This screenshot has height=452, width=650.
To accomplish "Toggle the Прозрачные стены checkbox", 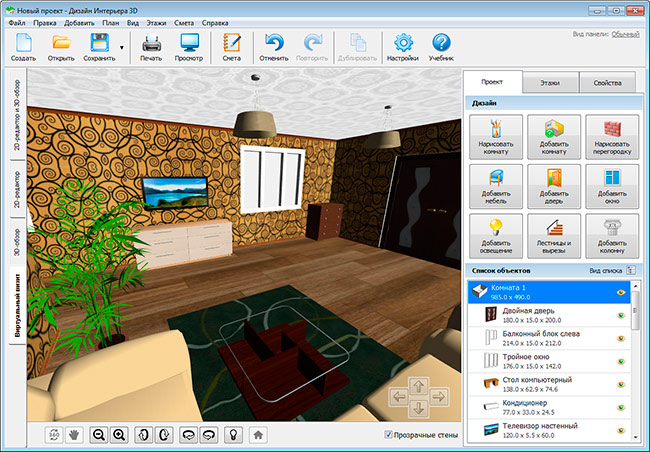I will point(388,435).
